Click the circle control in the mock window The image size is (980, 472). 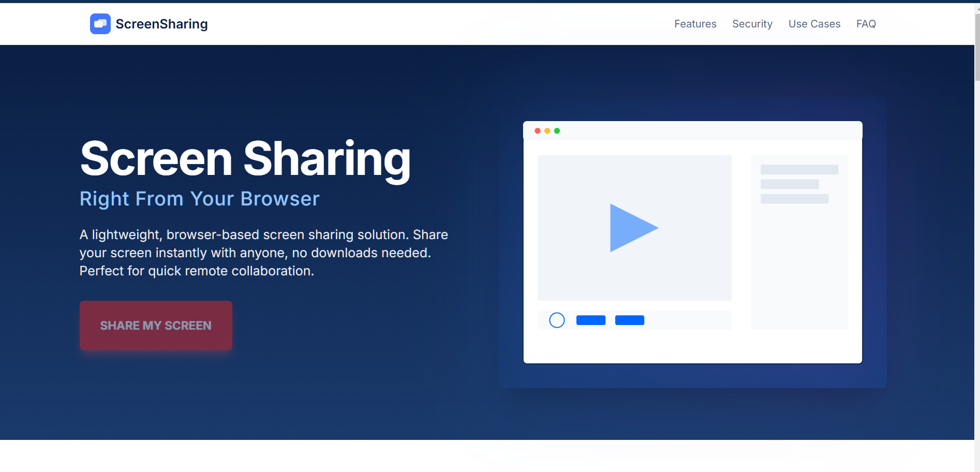[x=557, y=320]
